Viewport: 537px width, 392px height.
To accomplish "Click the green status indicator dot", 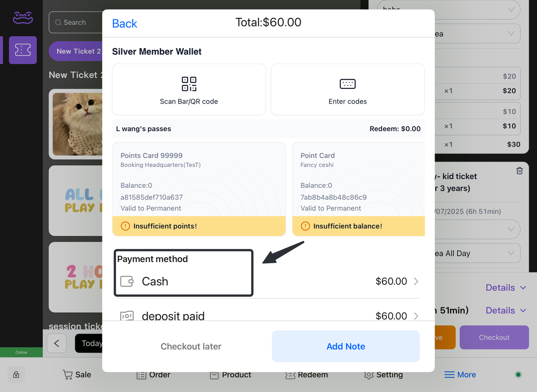I will pyautogui.click(x=518, y=375).
